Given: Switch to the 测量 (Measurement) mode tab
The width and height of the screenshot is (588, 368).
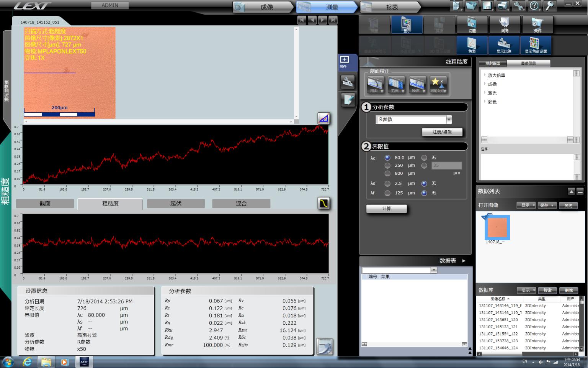Looking at the screenshot, I should (x=327, y=7).
